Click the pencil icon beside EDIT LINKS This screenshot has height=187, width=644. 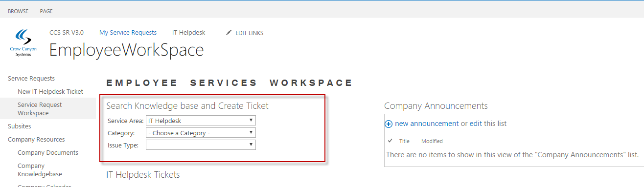pyautogui.click(x=229, y=33)
